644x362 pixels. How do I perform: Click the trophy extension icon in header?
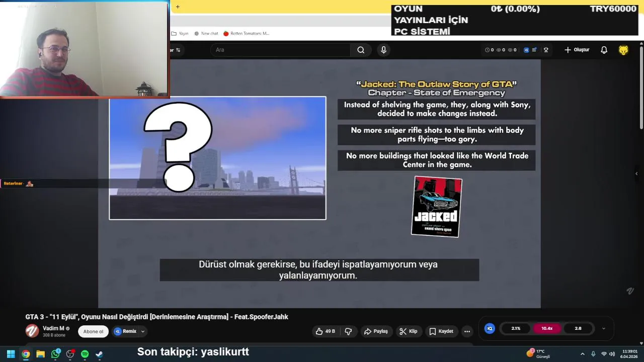click(546, 50)
